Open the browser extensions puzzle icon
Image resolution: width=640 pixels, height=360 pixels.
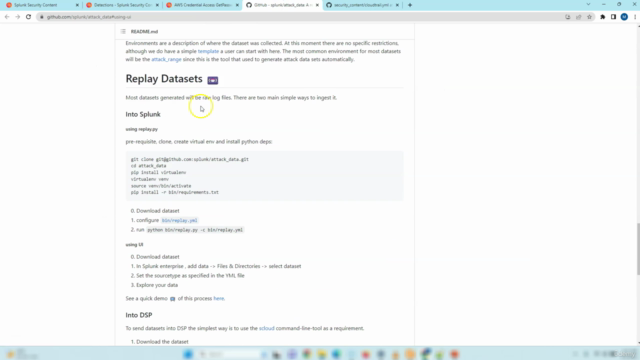(602, 17)
